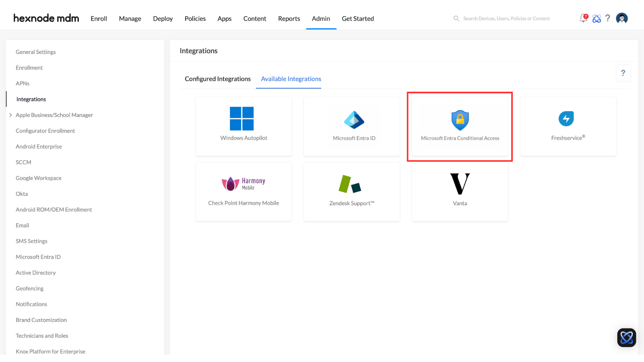644x362 pixels.
Task: Click the help question mark icon
Action: click(608, 18)
